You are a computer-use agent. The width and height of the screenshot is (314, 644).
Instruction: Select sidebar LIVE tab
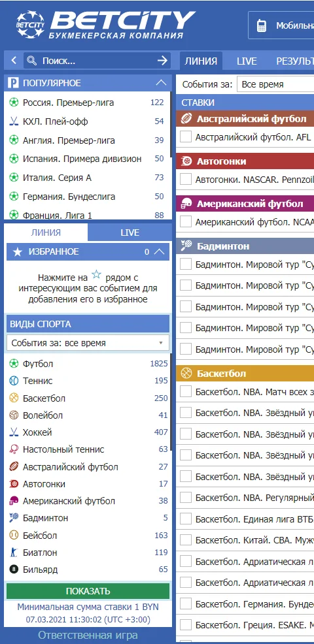[x=130, y=233]
